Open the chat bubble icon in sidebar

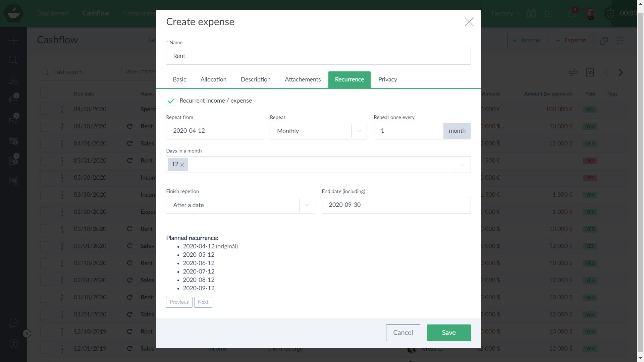[x=13, y=323]
